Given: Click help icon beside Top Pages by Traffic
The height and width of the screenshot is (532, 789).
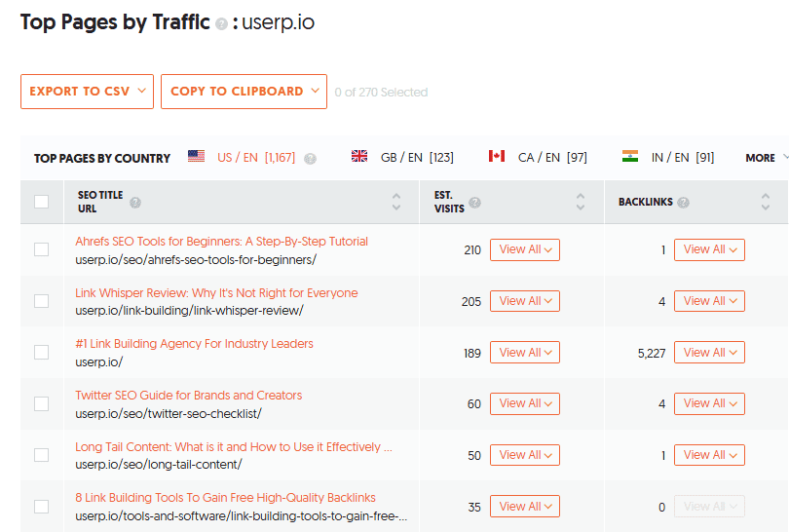Looking at the screenshot, I should click(221, 24).
